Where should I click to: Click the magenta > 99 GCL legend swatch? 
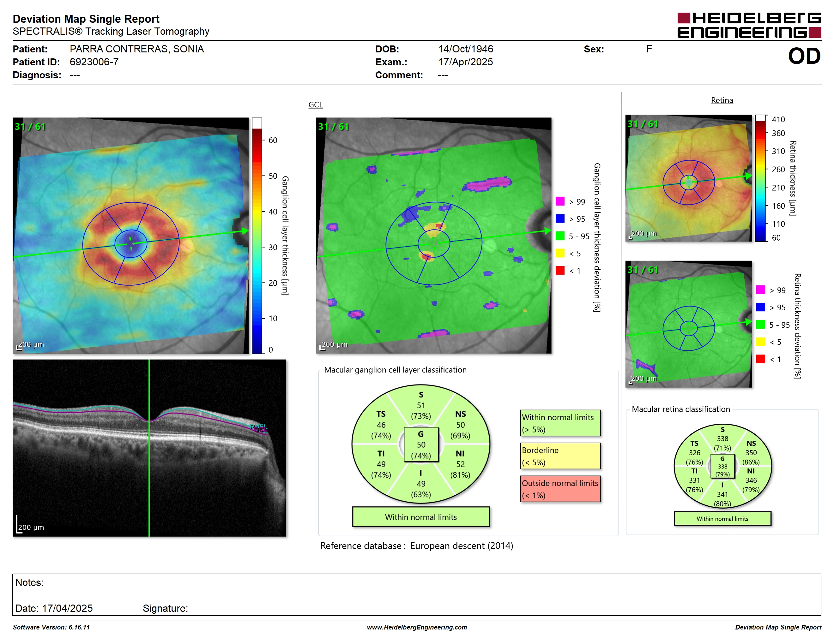click(560, 201)
